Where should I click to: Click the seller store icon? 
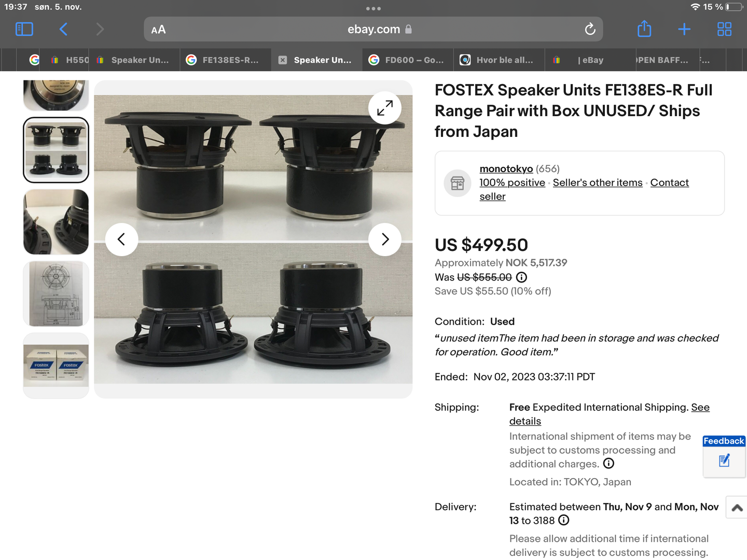[x=458, y=183]
